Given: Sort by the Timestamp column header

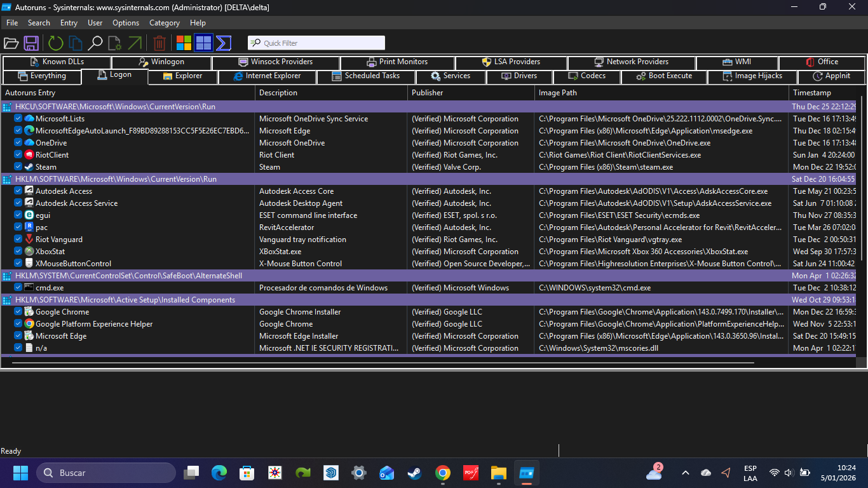Looking at the screenshot, I should [x=822, y=93].
